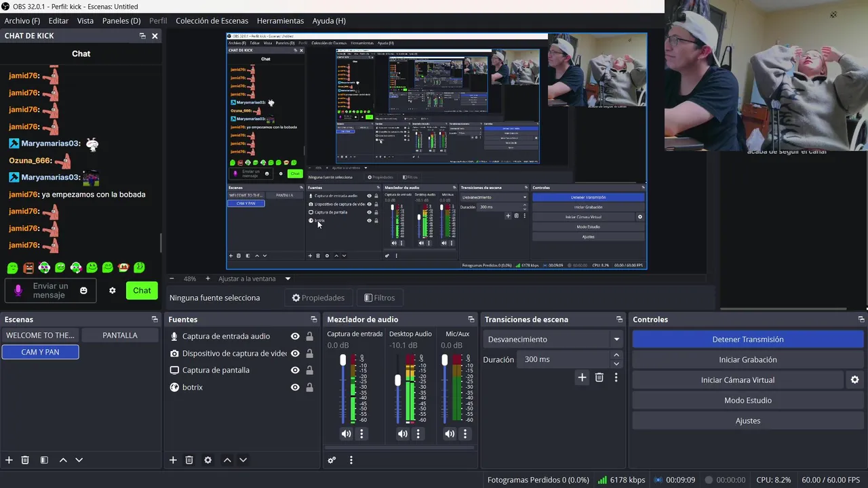The height and width of the screenshot is (488, 868).
Task: Toggle lock on Captura de pantalla
Action: pos(309,370)
